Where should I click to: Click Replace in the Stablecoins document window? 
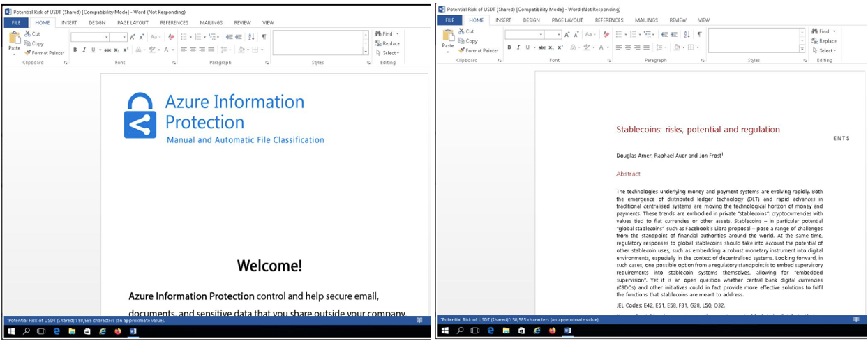(823, 41)
